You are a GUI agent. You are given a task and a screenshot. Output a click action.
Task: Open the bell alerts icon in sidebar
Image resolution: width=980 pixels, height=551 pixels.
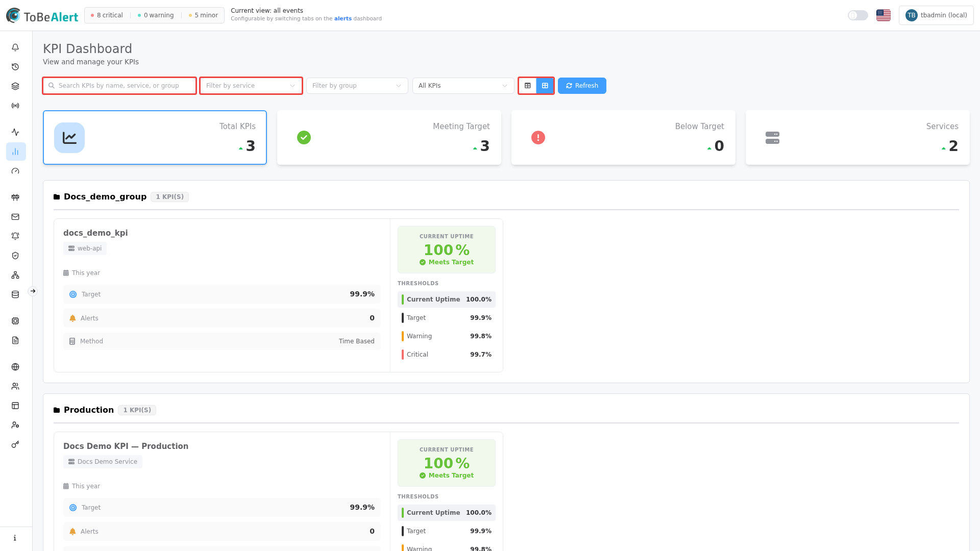[15, 47]
